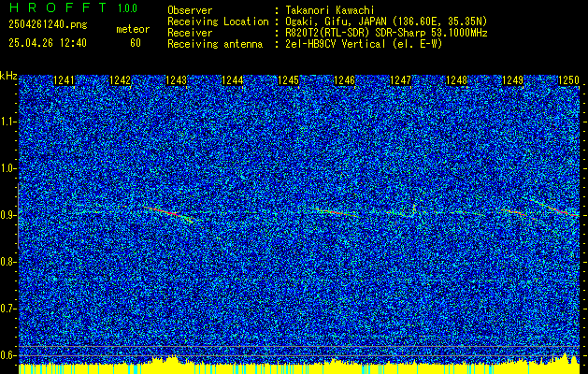Click the 1250 time marker
Image resolution: width=588 pixels, height=374 pixels.
[x=569, y=80]
